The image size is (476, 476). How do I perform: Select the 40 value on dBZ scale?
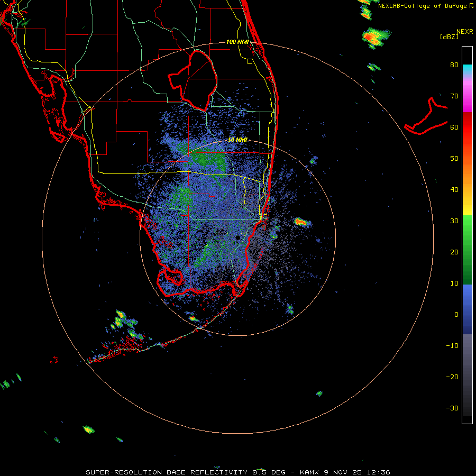click(x=454, y=190)
